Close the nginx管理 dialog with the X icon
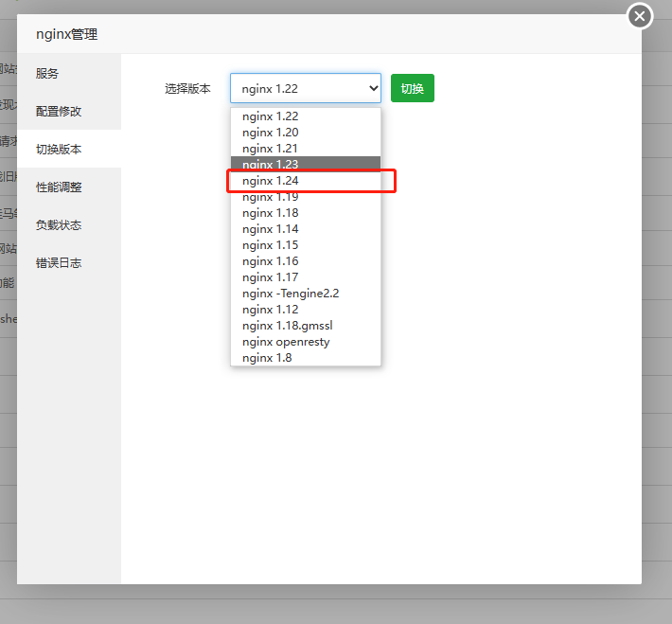Viewport: 672px width, 624px height. (x=640, y=16)
